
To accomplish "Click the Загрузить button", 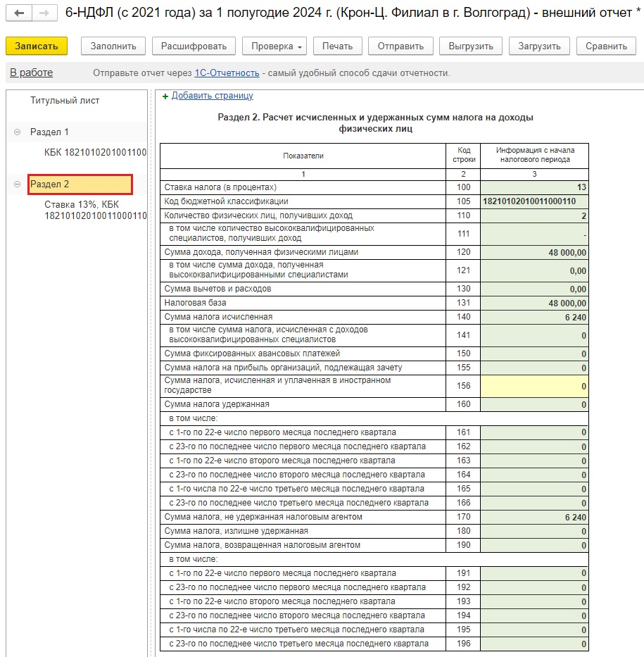I will pos(539,46).
